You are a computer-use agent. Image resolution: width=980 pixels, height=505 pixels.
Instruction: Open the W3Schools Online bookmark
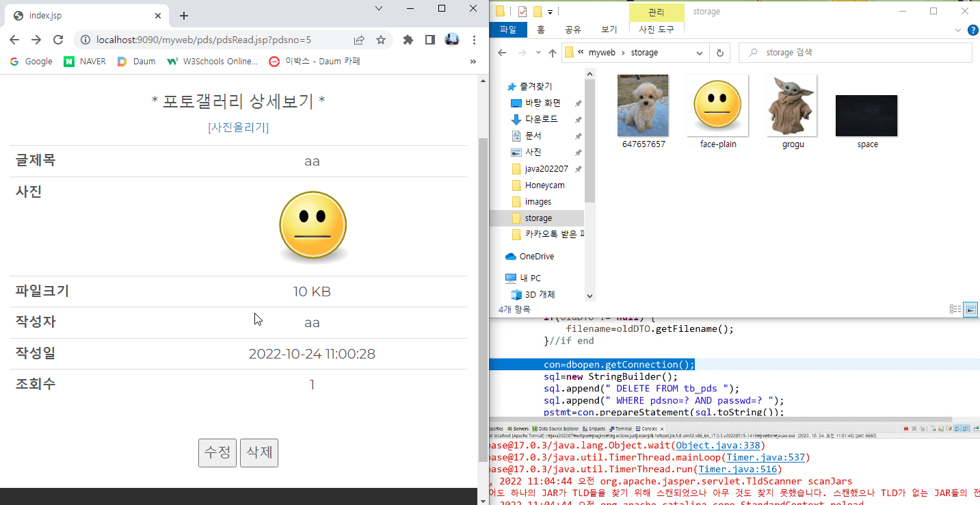point(213,62)
